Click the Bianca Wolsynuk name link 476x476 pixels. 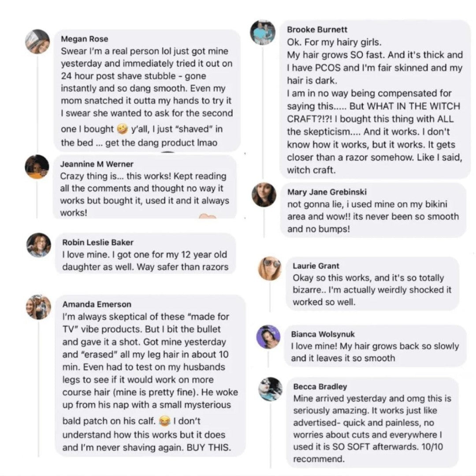[323, 335]
